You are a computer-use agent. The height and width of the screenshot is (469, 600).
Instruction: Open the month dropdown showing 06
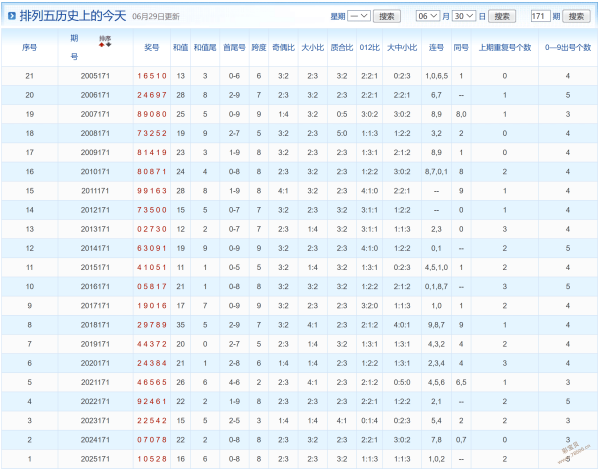coord(427,16)
